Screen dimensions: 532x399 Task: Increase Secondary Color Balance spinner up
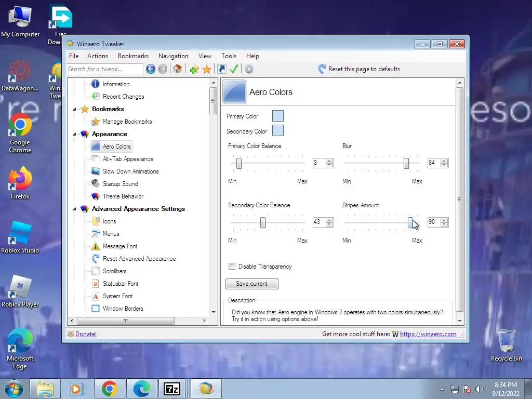(329, 220)
